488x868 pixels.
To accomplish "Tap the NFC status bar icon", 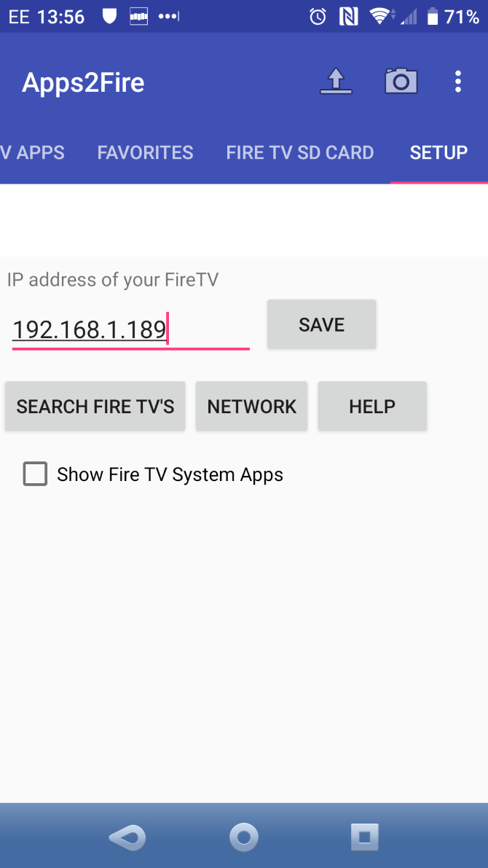I will coord(346,15).
